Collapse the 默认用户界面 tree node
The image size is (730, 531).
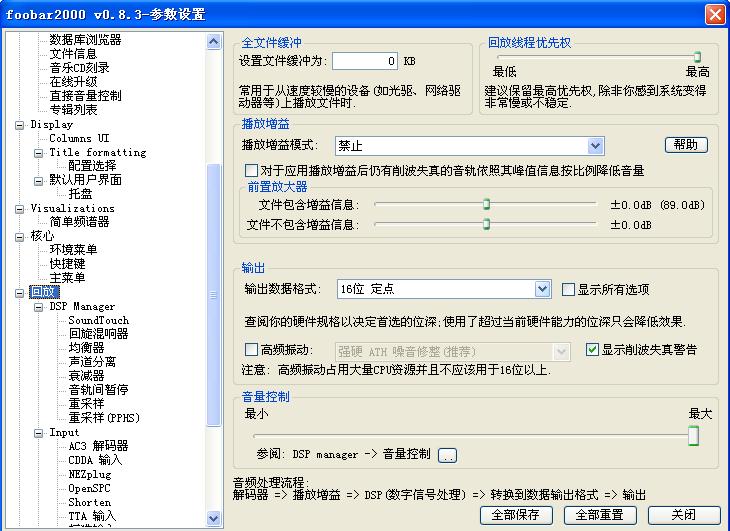[39, 181]
